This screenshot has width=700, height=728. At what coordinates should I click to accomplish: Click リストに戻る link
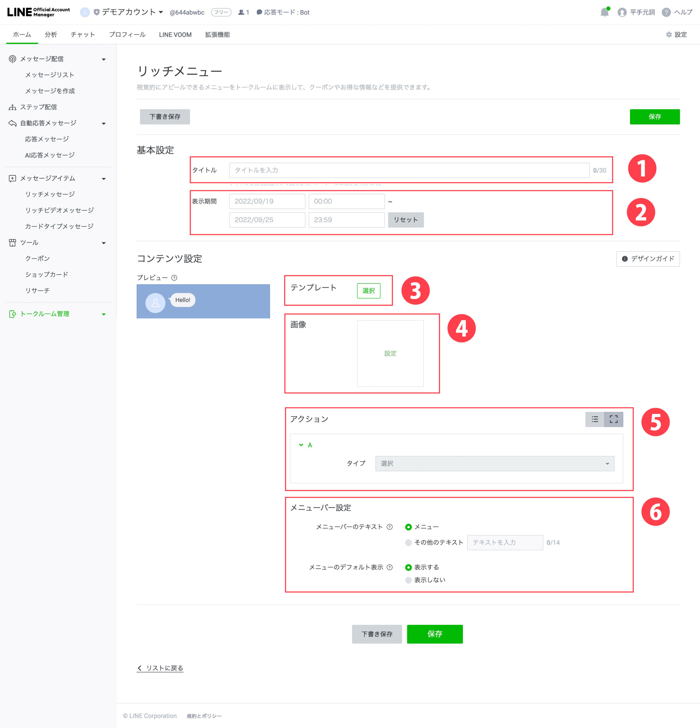pos(160,668)
